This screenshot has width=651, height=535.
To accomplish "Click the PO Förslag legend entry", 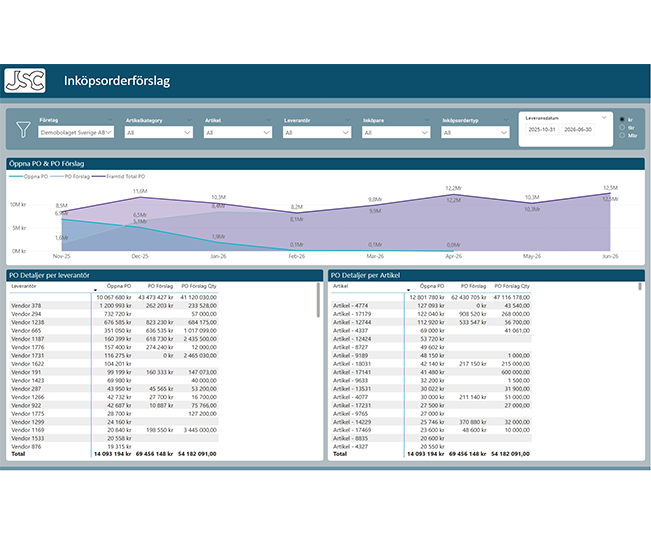I will [x=70, y=176].
